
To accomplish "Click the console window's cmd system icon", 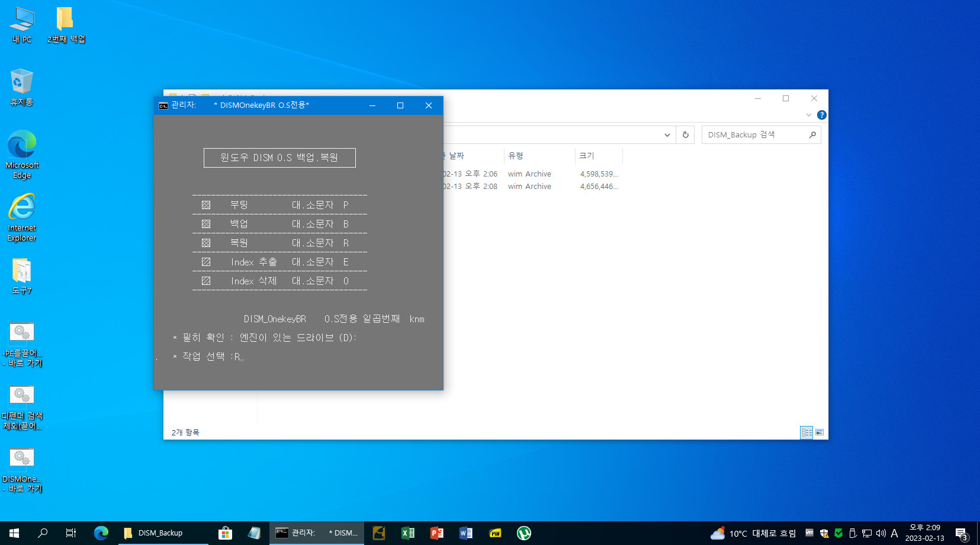I will [x=163, y=105].
